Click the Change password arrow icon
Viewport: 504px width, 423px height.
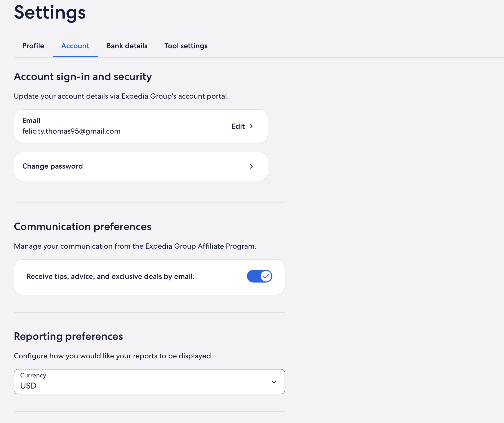(251, 166)
